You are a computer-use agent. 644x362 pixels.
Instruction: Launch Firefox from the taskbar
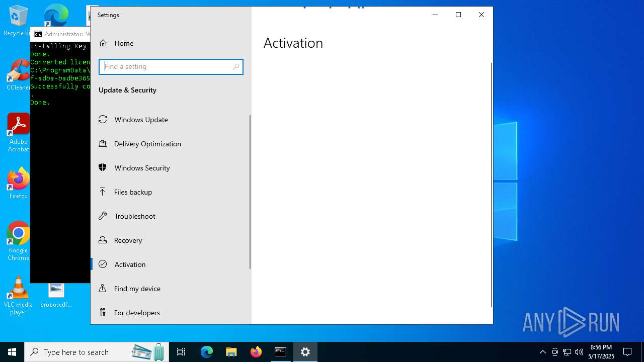pyautogui.click(x=256, y=352)
